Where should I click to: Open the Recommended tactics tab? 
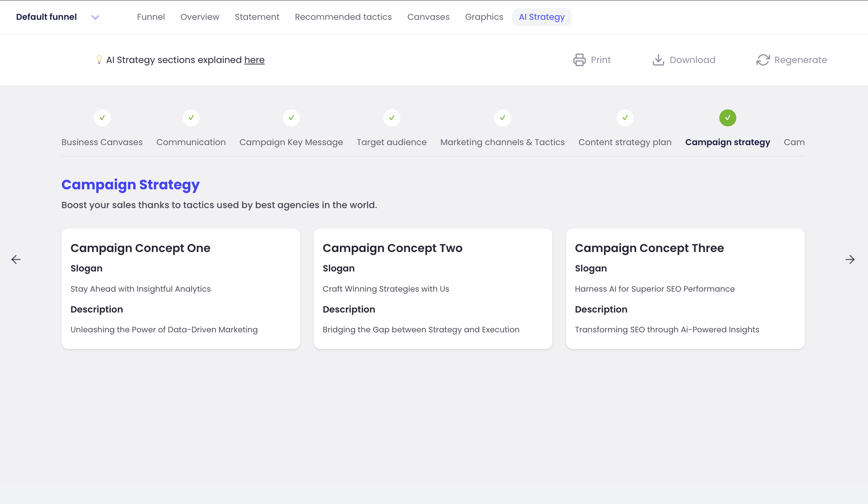coord(343,17)
